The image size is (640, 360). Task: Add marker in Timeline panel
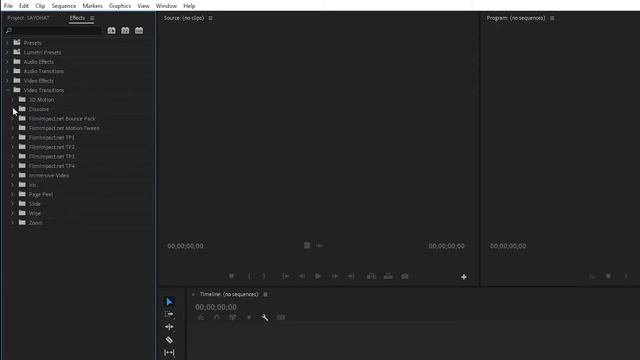click(249, 318)
